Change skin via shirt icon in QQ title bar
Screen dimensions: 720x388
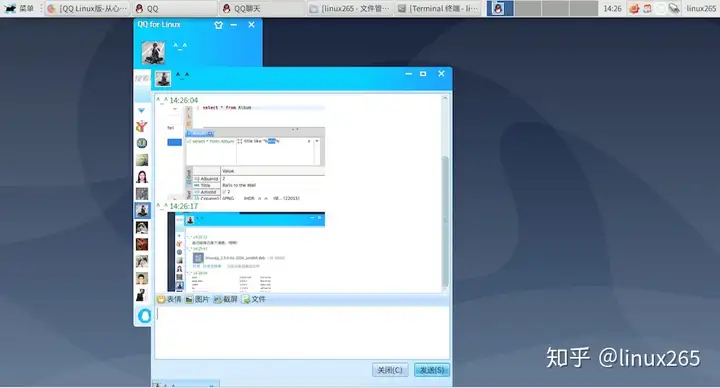click(219, 25)
